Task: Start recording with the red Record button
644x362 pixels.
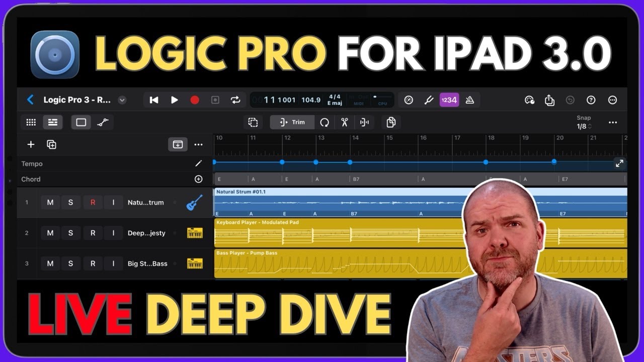Action: coord(195,100)
